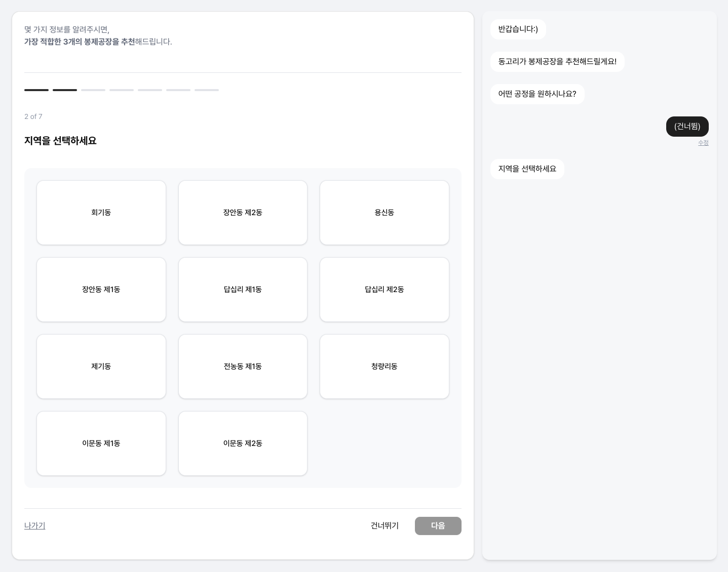Click the 지역을 선택하세요 chat message
This screenshot has width=728, height=572.
tap(527, 169)
